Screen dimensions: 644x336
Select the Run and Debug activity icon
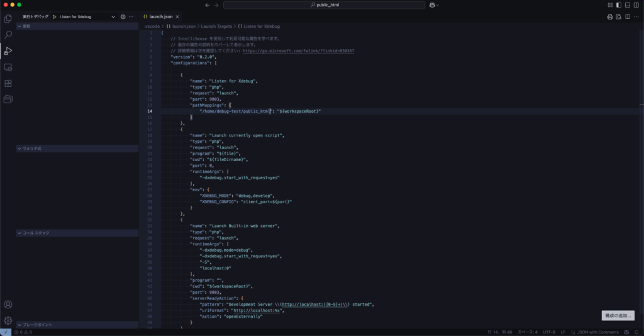tap(8, 51)
